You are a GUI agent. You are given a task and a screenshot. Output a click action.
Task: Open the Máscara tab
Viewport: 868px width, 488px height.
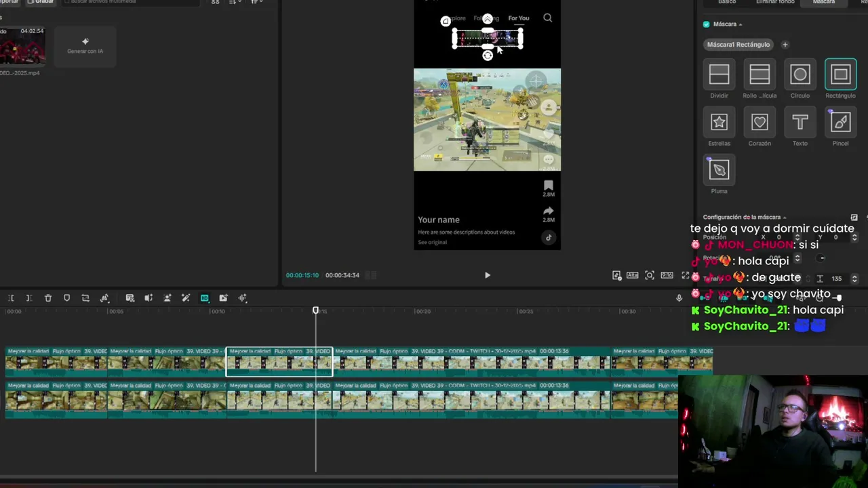pyautogui.click(x=824, y=3)
